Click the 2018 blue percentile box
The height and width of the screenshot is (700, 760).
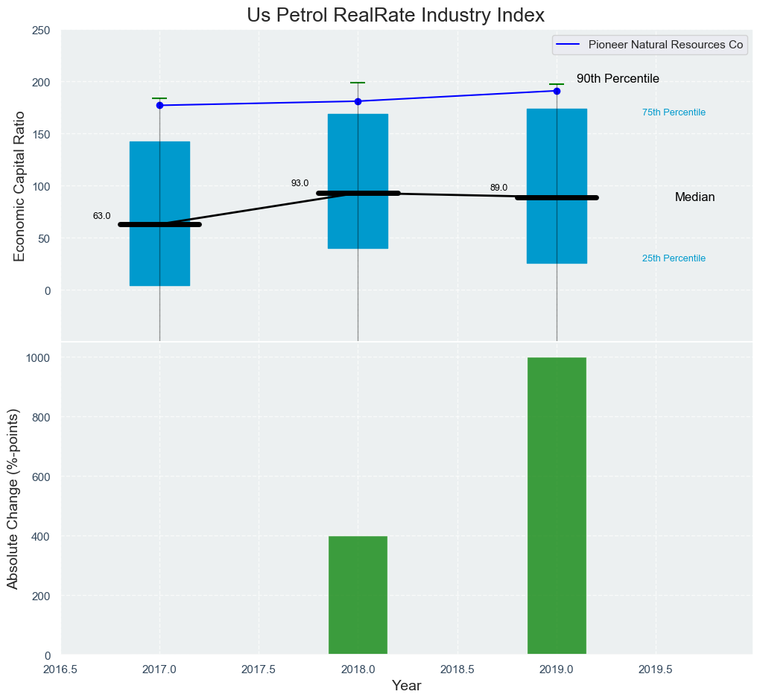point(358,149)
